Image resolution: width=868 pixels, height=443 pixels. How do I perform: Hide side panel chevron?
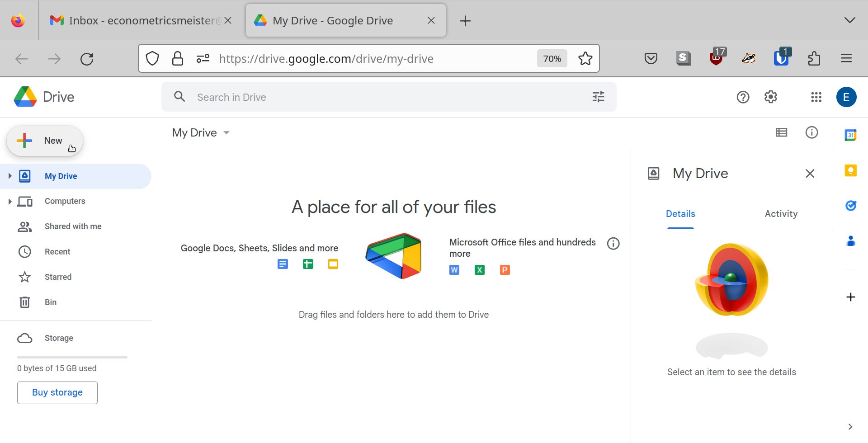[850, 427]
